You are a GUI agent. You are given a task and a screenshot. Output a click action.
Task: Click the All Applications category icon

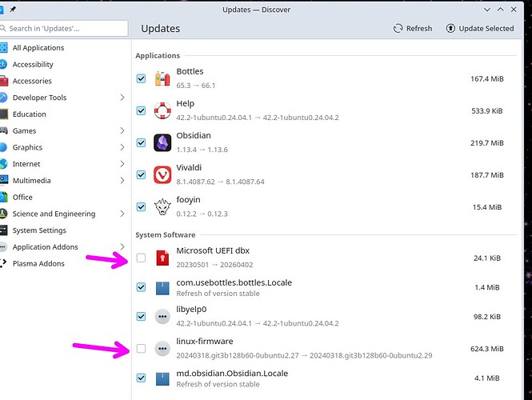tap(3, 47)
